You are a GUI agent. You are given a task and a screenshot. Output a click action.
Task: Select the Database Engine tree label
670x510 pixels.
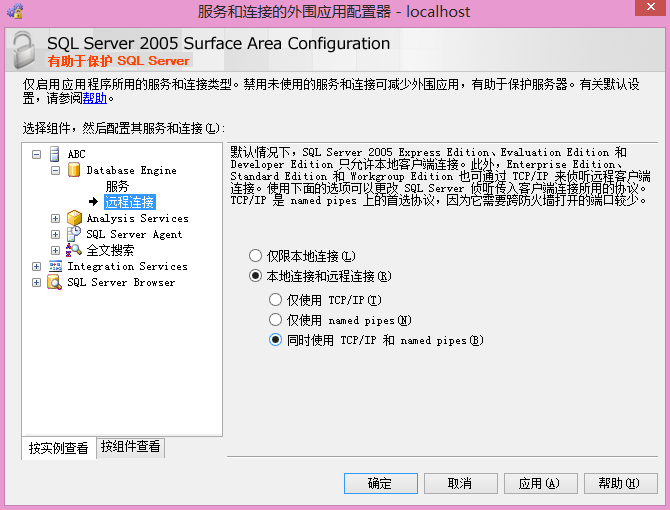pyautogui.click(x=131, y=170)
